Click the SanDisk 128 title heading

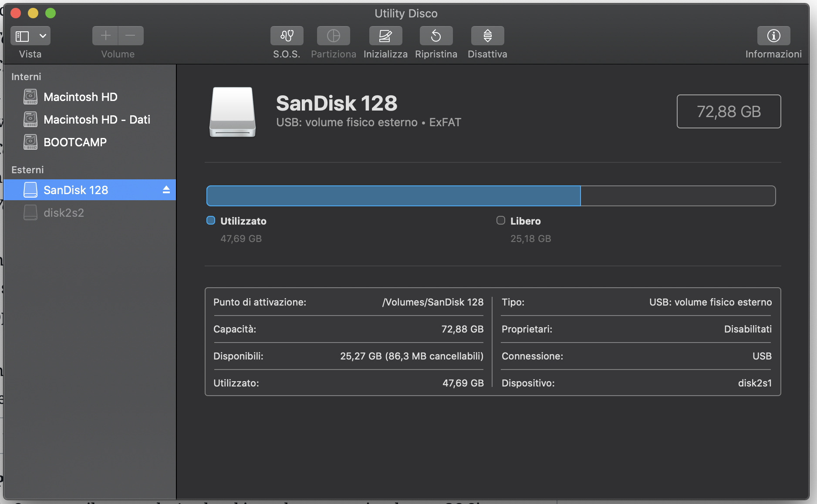[337, 104]
